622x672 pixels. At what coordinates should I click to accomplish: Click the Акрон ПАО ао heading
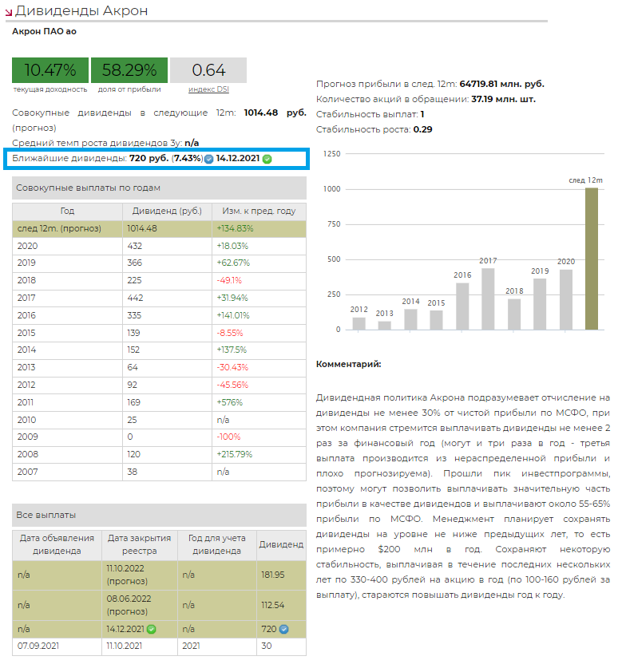tap(44, 31)
